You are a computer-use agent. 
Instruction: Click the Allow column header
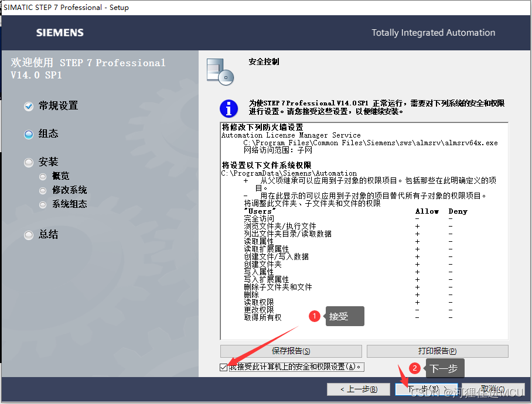(427, 211)
